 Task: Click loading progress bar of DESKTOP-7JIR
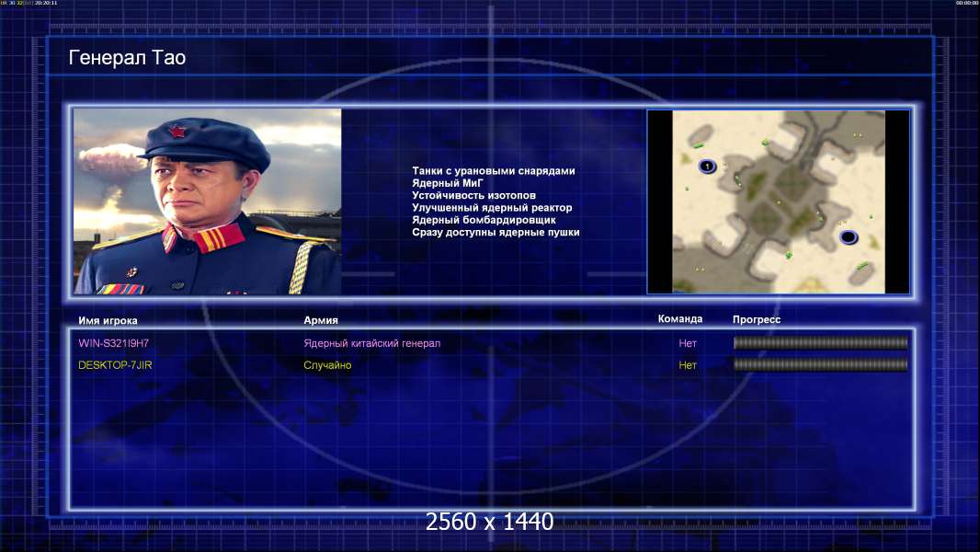pos(820,364)
